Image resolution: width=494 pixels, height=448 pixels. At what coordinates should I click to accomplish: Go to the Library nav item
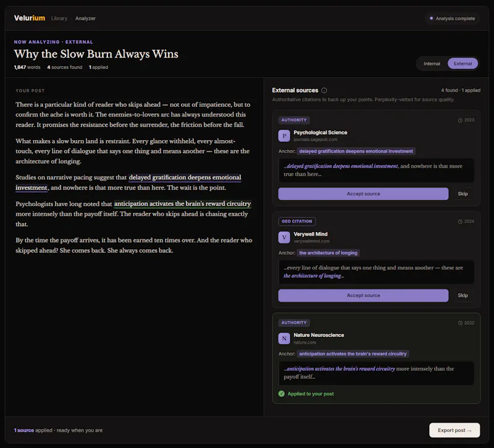click(59, 19)
